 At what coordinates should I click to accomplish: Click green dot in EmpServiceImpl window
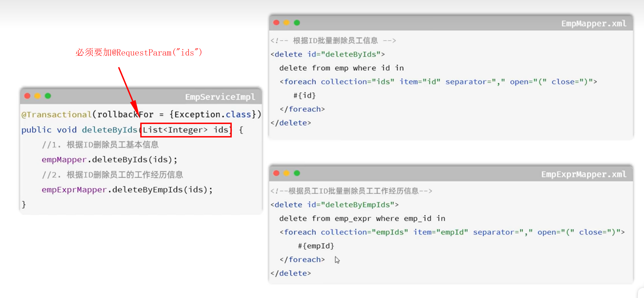[48, 96]
